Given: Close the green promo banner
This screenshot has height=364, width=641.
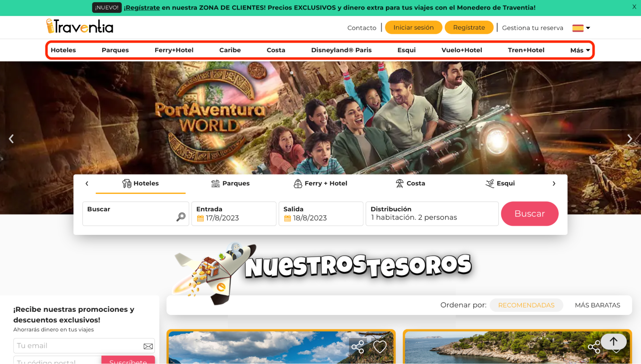Looking at the screenshot, I should coord(634,7).
